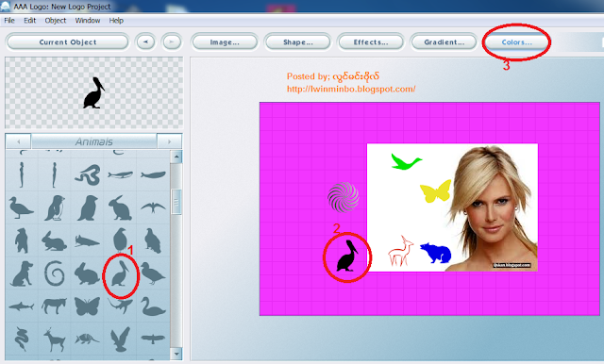Choose the duck right of the pelican
Screen dimensions: 604x364
[x=153, y=273]
